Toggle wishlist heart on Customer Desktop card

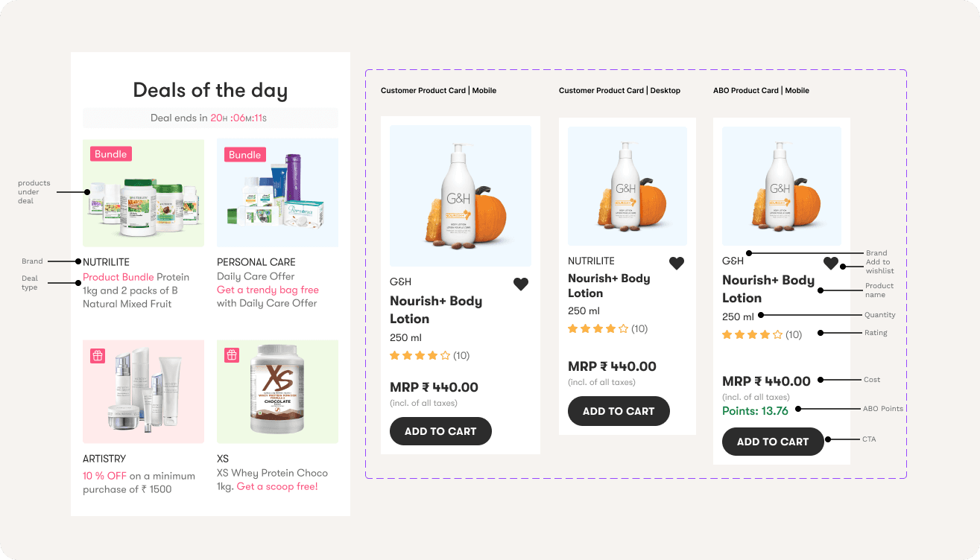click(x=677, y=263)
